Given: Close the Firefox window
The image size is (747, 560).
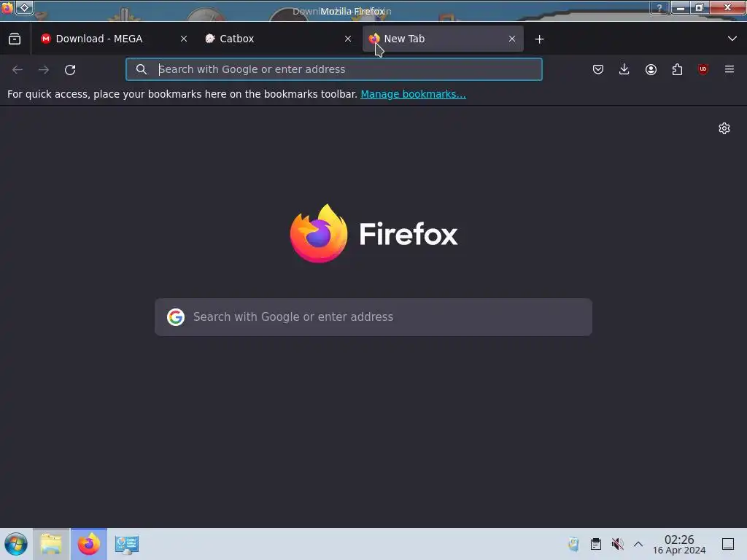Looking at the screenshot, I should coord(727,8).
